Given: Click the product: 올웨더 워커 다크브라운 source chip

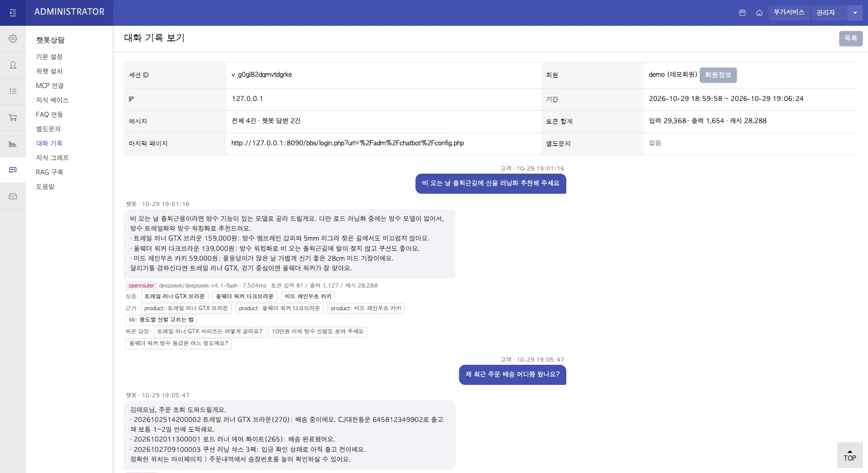Looking at the screenshot, I should 279,309.
